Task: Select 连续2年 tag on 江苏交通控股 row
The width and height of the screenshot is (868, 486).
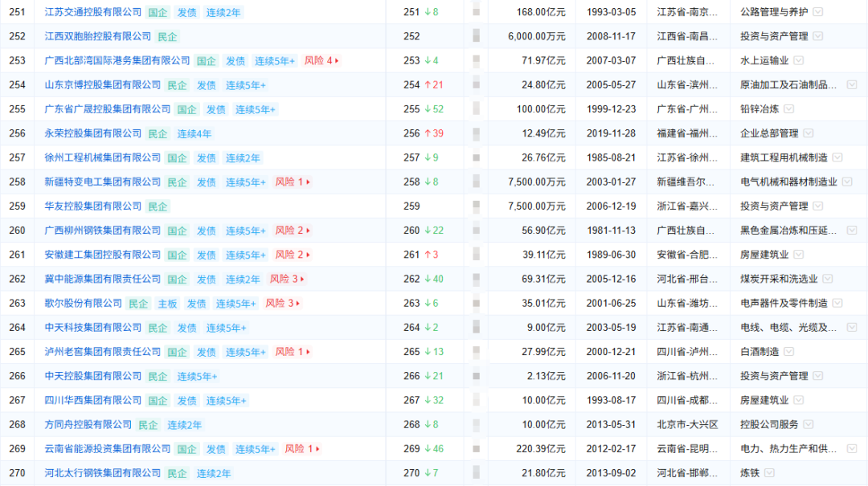Action: point(223,12)
